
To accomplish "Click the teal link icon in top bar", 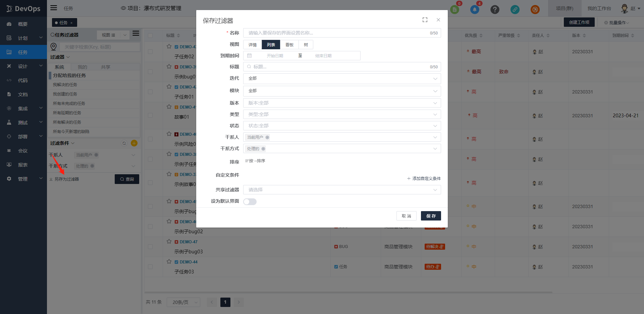I will click(x=515, y=9).
